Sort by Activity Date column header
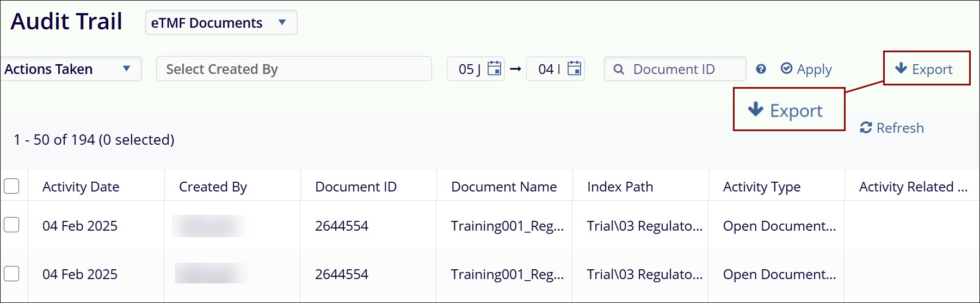980x303 pixels. pyautogui.click(x=81, y=187)
